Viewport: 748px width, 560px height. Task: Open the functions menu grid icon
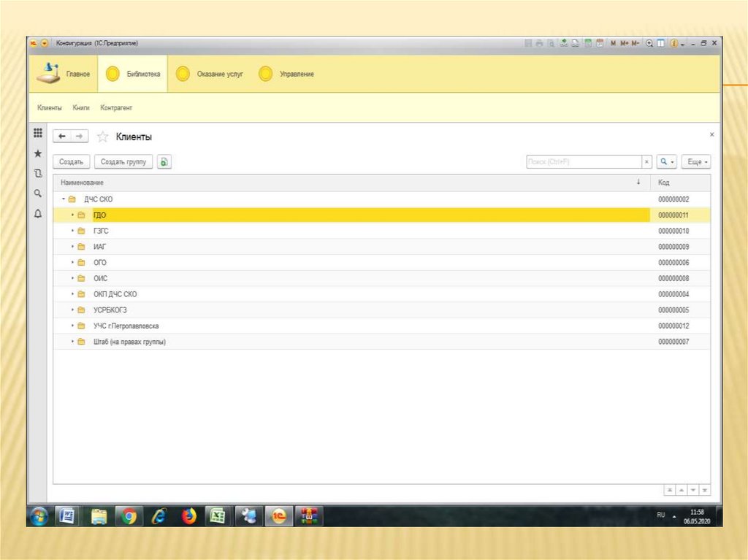[x=38, y=133]
